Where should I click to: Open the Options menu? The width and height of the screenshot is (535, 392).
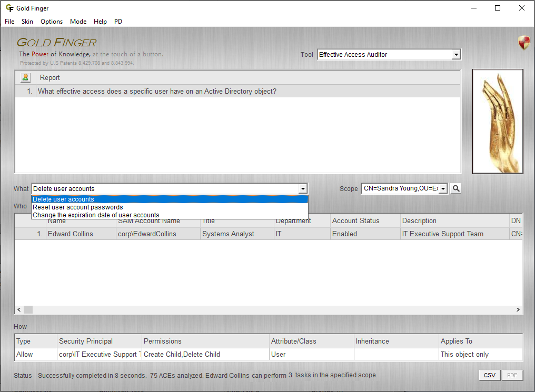click(x=52, y=22)
